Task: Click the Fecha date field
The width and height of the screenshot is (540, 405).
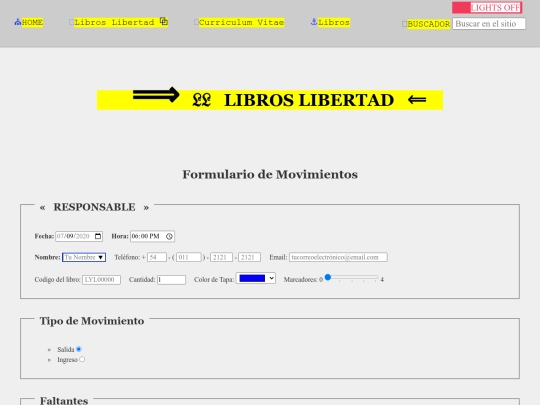Action: coord(79,236)
